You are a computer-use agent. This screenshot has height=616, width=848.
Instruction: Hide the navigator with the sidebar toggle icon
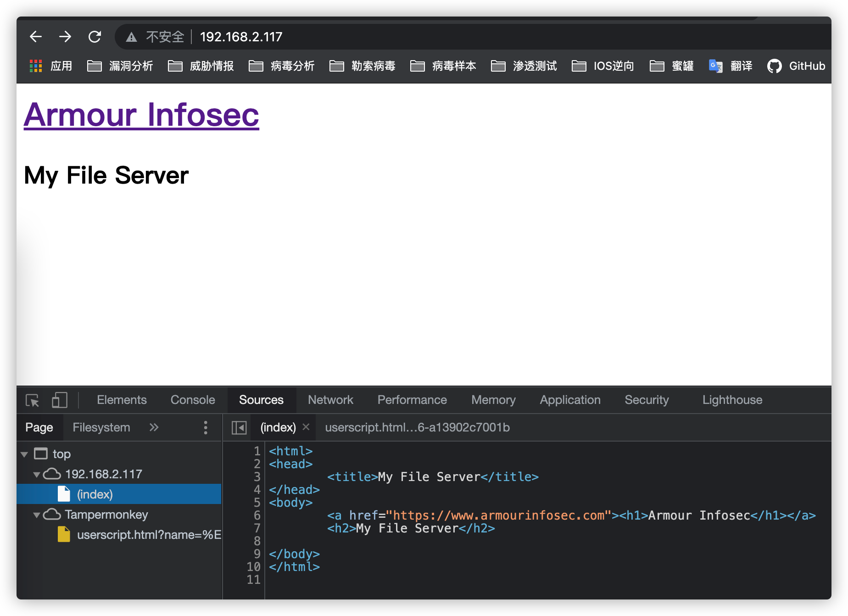[x=239, y=428]
